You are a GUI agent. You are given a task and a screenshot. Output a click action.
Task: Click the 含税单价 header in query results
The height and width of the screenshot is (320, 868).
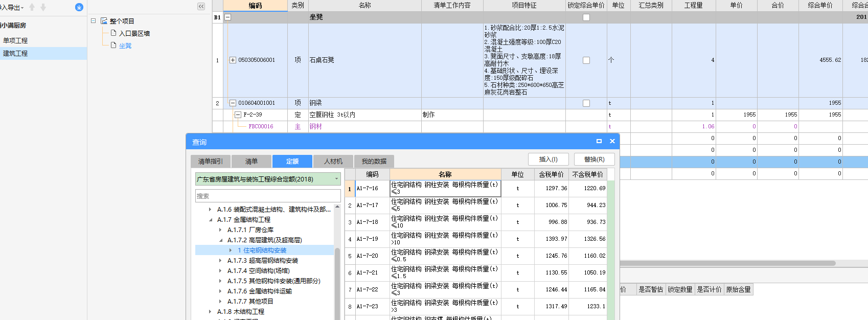pos(551,174)
